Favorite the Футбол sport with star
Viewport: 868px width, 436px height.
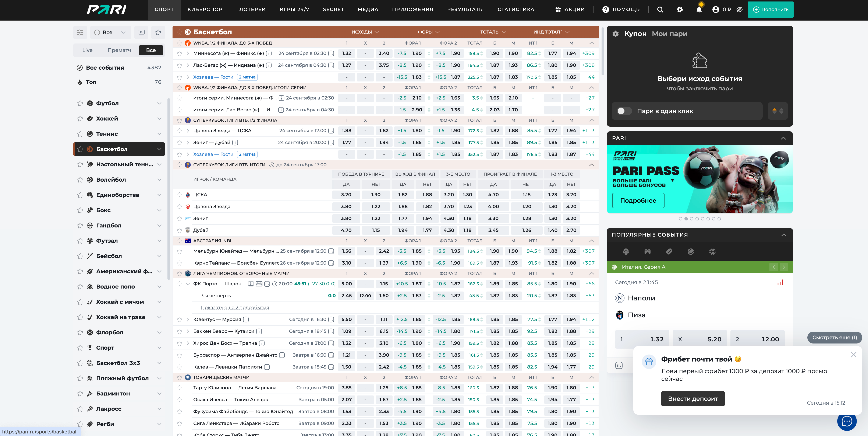pyautogui.click(x=80, y=103)
